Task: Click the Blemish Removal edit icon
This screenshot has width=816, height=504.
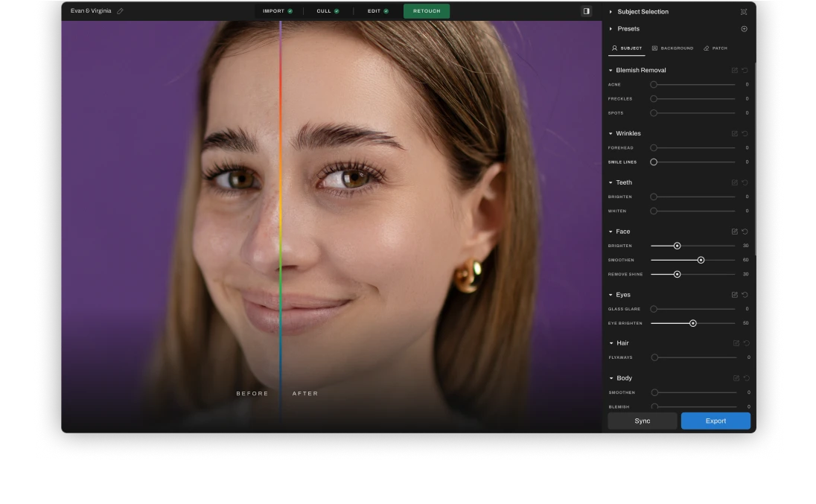Action: pyautogui.click(x=735, y=71)
